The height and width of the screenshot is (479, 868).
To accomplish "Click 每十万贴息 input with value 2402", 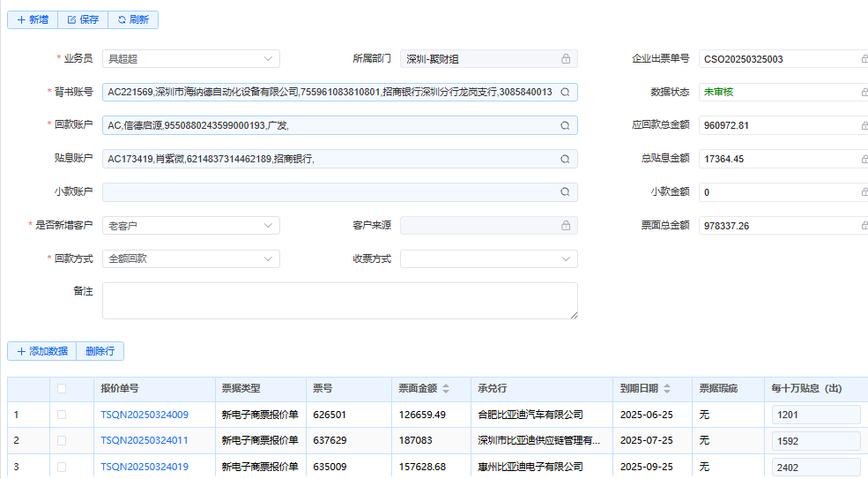I will pos(816,468).
